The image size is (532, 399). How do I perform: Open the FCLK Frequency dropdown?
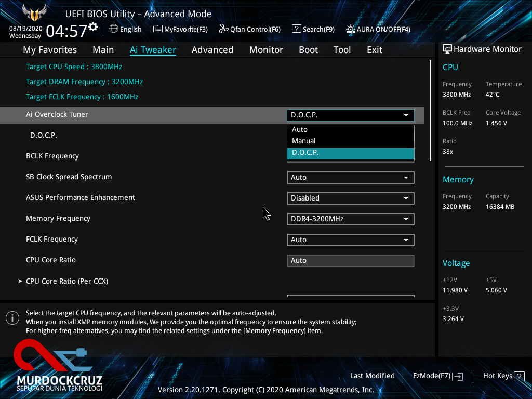coord(351,240)
